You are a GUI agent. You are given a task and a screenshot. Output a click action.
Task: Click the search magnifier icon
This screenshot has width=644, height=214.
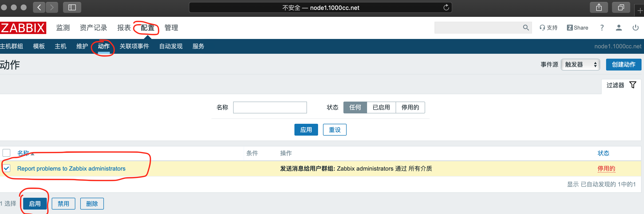point(526,28)
